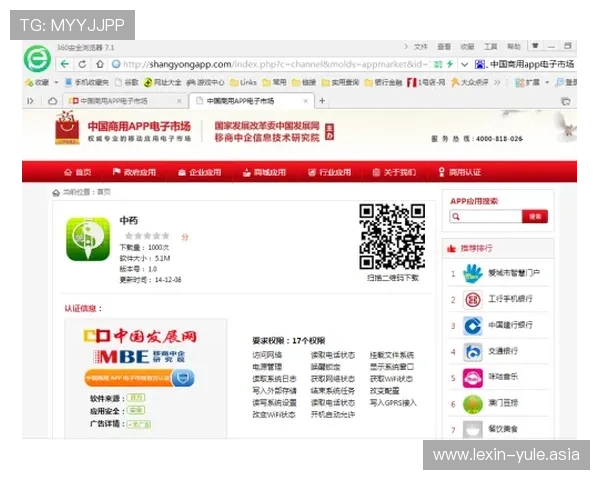Open 交通银行 in the ranking list

coord(499,351)
